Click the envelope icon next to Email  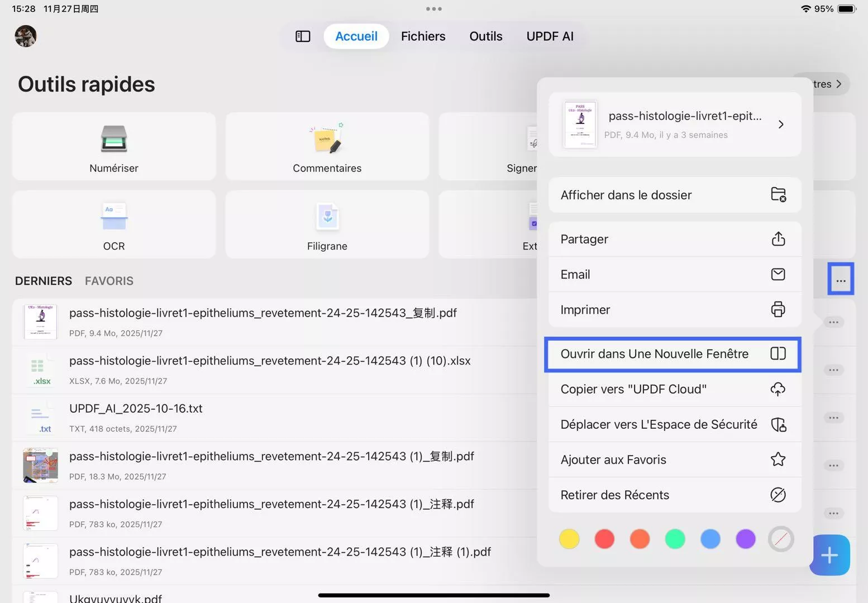click(x=778, y=274)
